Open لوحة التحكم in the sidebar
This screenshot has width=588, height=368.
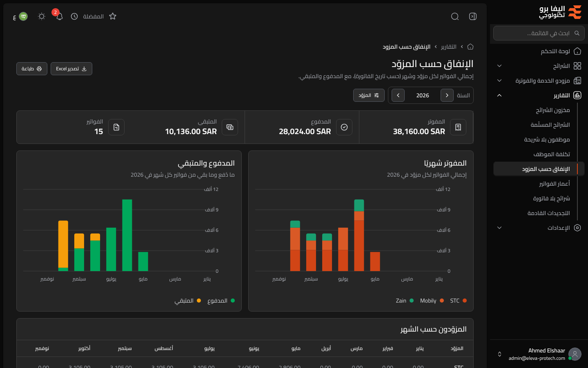(x=539, y=51)
